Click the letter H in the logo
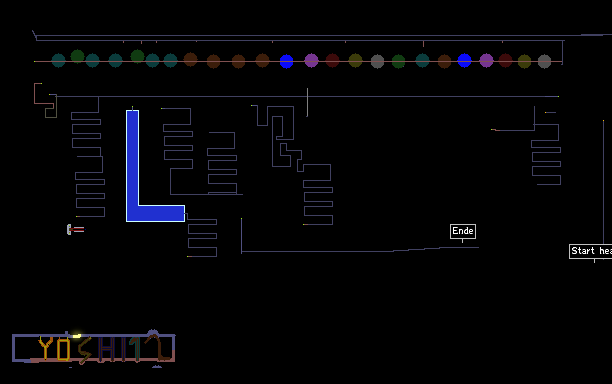612x384 pixels. 107,348
